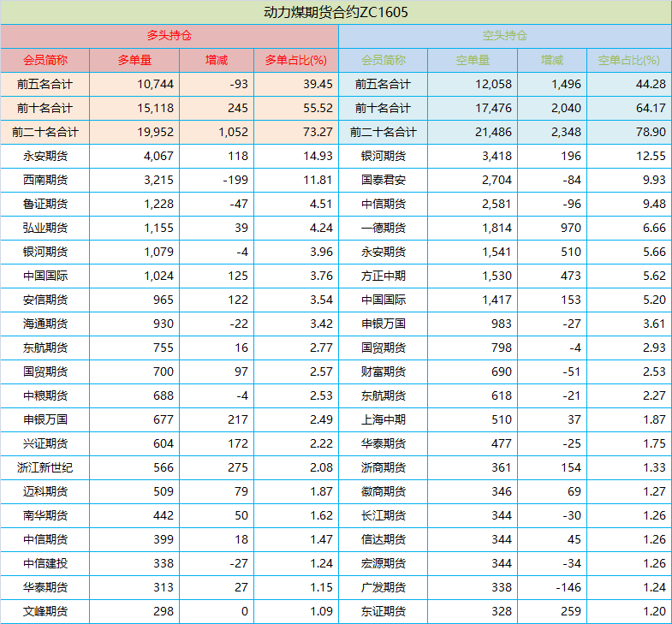Viewport: 672px width, 624px height.
Task: Select the 前十名合计 long volume 15,118
Action: [x=155, y=108]
